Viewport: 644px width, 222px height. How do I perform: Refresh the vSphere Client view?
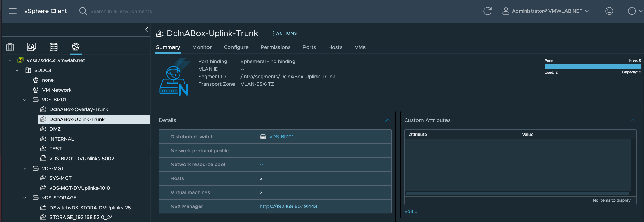pos(487,11)
